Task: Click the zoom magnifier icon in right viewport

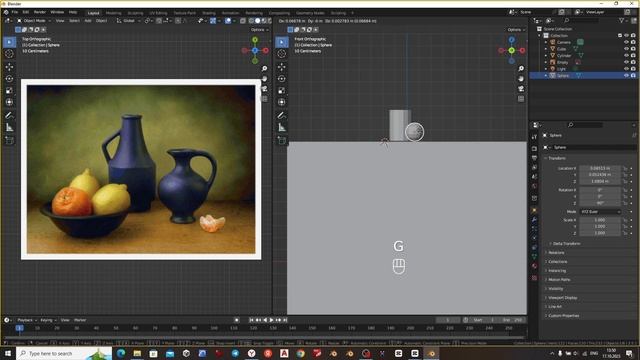Action: [521, 69]
